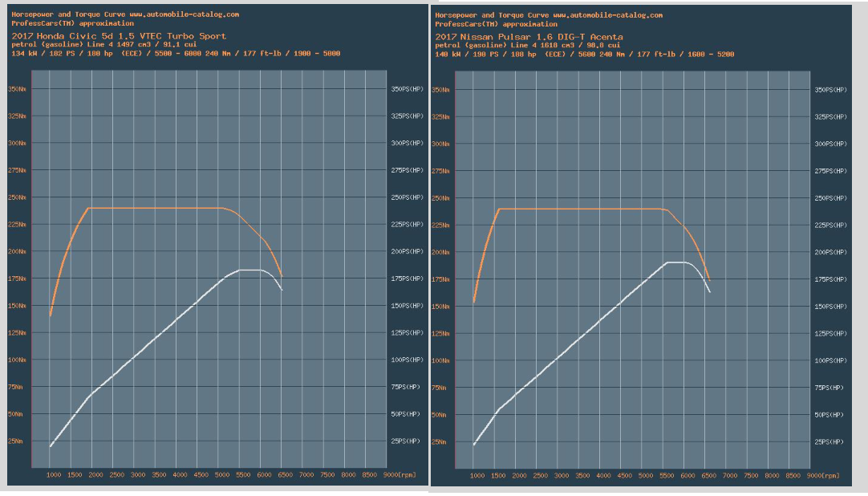Select the 1000 rpm label on Nissan chart
This screenshot has width=868, height=496.
[x=477, y=476]
